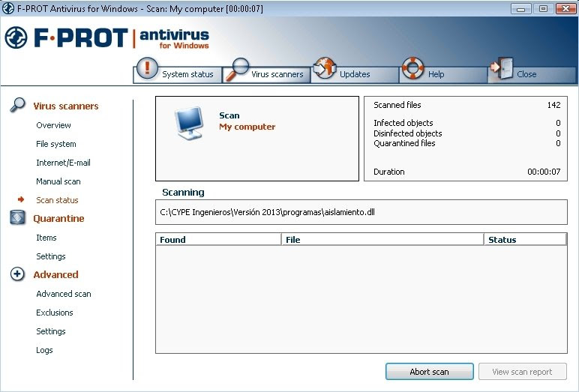
Task: Click the Virus scanners magnifying glass icon
Action: (237, 69)
